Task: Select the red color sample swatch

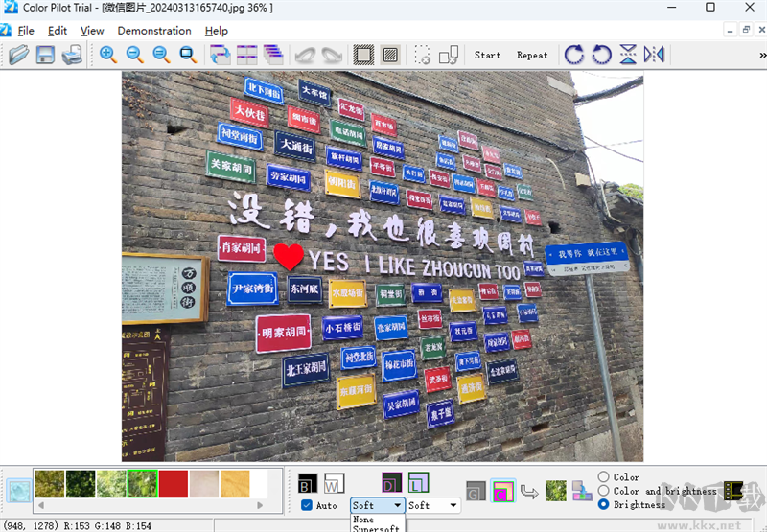Action: pyautogui.click(x=174, y=484)
